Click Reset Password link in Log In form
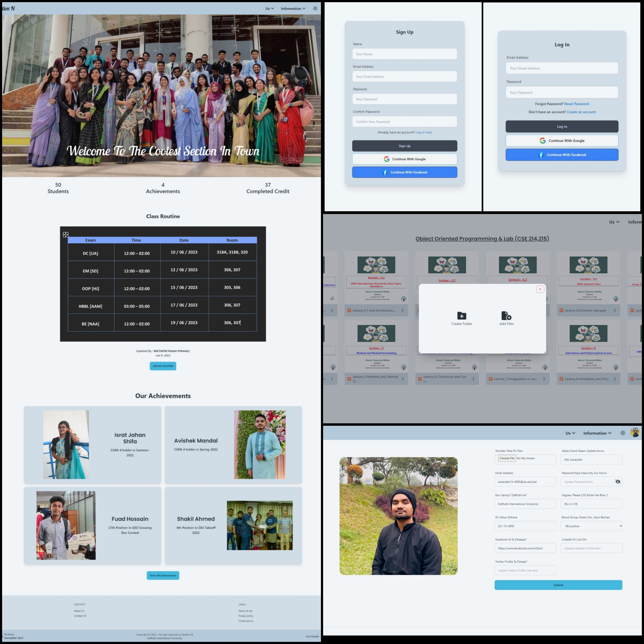644x644 pixels. coord(576,104)
